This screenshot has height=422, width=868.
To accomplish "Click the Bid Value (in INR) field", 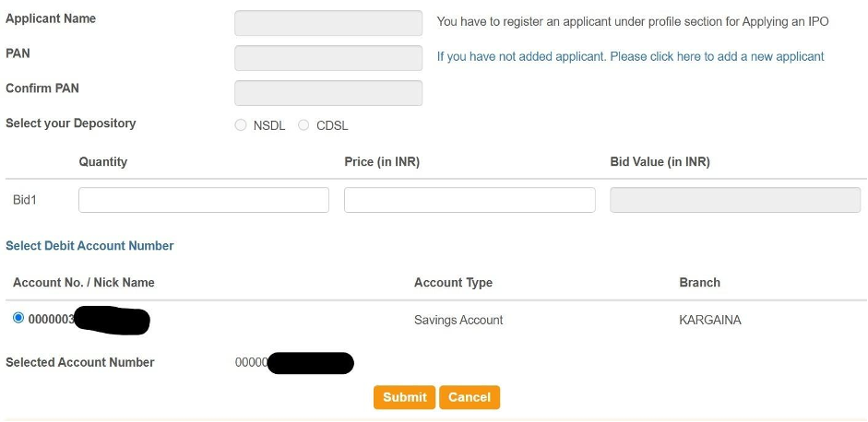I will pos(735,200).
